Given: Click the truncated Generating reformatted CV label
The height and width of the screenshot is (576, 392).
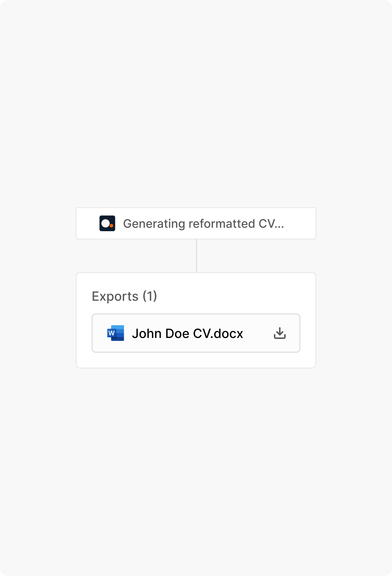Looking at the screenshot, I should click(204, 223).
